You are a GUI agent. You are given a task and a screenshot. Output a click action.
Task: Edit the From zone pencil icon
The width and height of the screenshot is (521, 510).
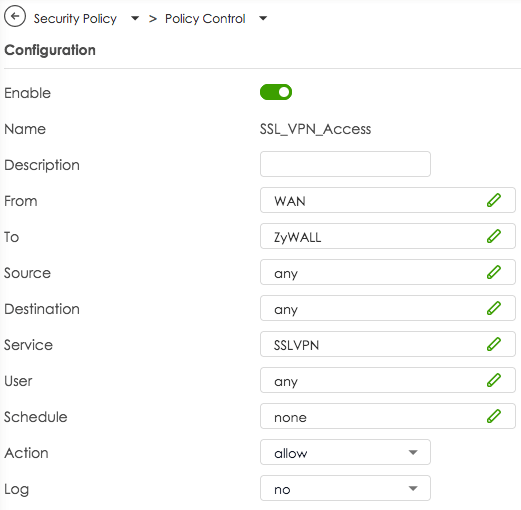coord(494,200)
